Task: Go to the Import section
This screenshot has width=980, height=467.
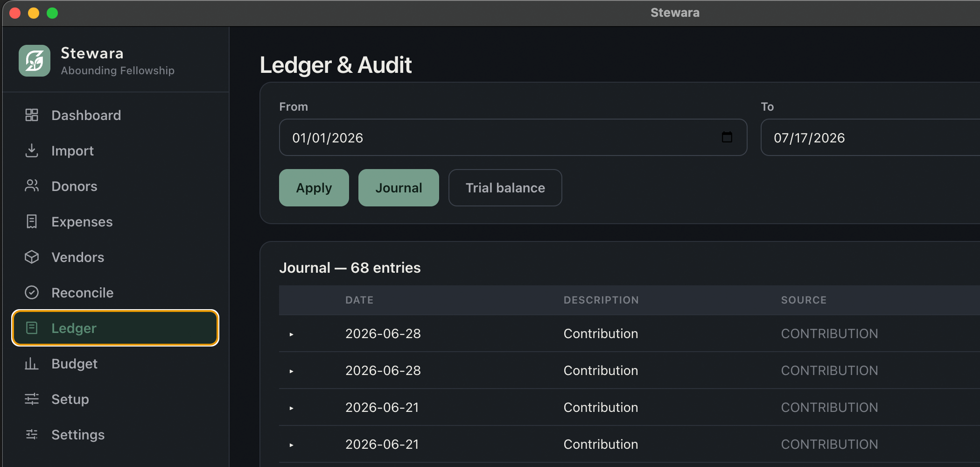Action: tap(115, 150)
